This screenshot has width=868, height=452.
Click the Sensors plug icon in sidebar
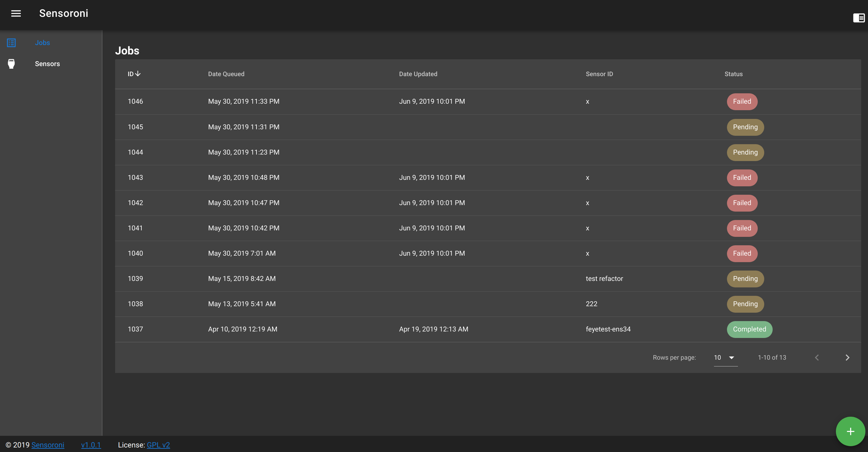[x=11, y=64]
